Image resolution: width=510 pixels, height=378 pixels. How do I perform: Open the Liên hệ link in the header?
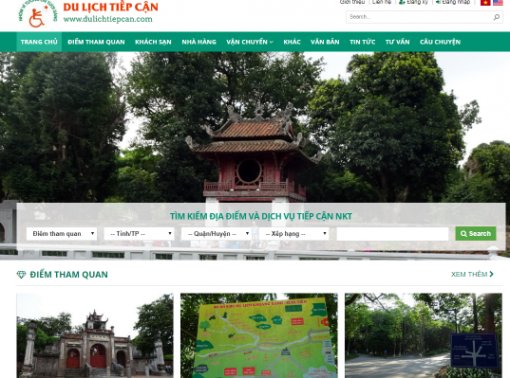tap(382, 2)
